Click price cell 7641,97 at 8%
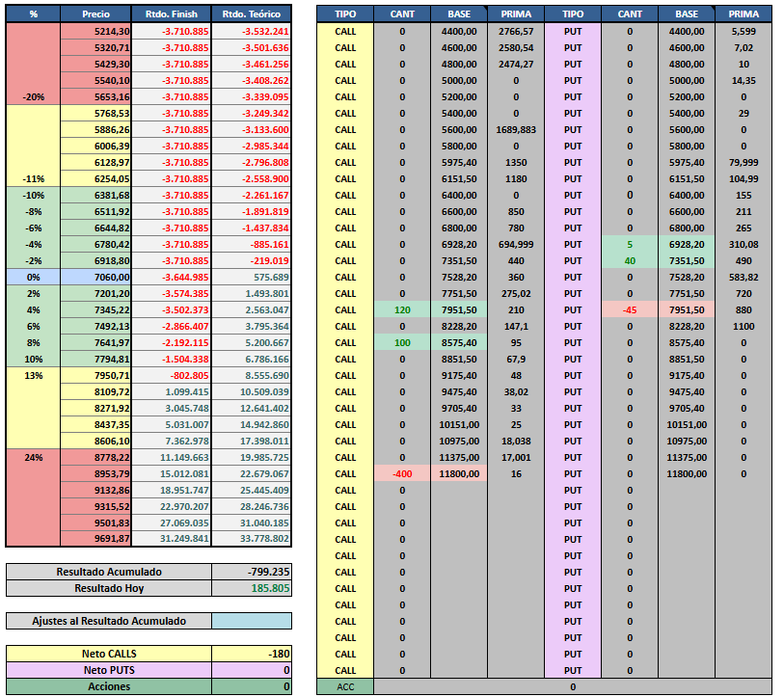This screenshot has width=784, height=697. 95,342
